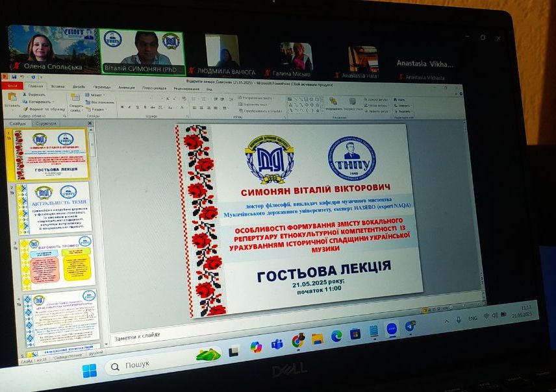Select the triangle shape in shapes gallery

291,104
